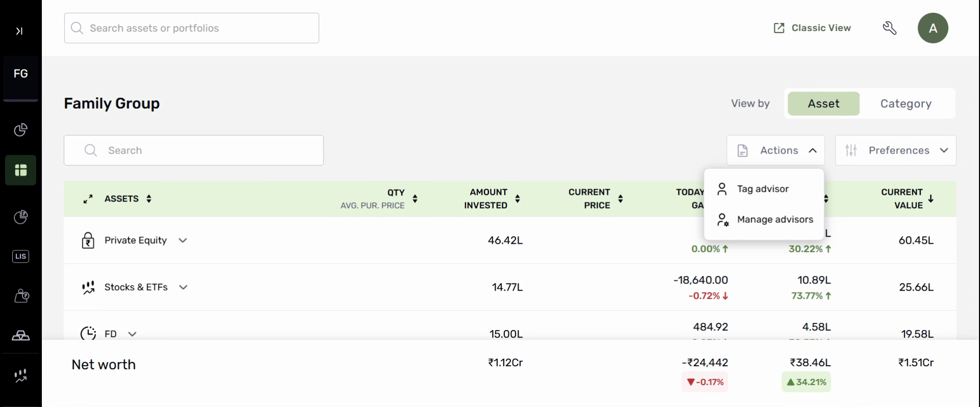Click the wrench tools icon
The width and height of the screenshot is (980, 407).
[x=890, y=28]
